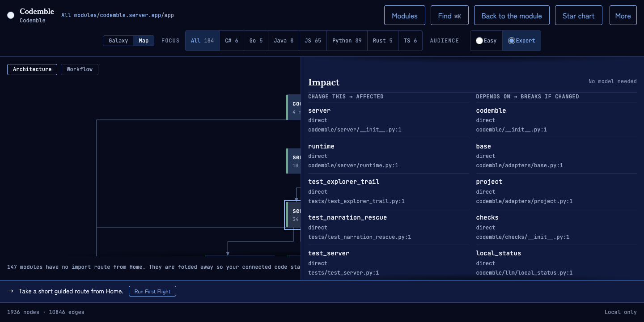Viewport: 644px width, 322px height.
Task: Open dependency 'checks'
Action: pos(487,217)
